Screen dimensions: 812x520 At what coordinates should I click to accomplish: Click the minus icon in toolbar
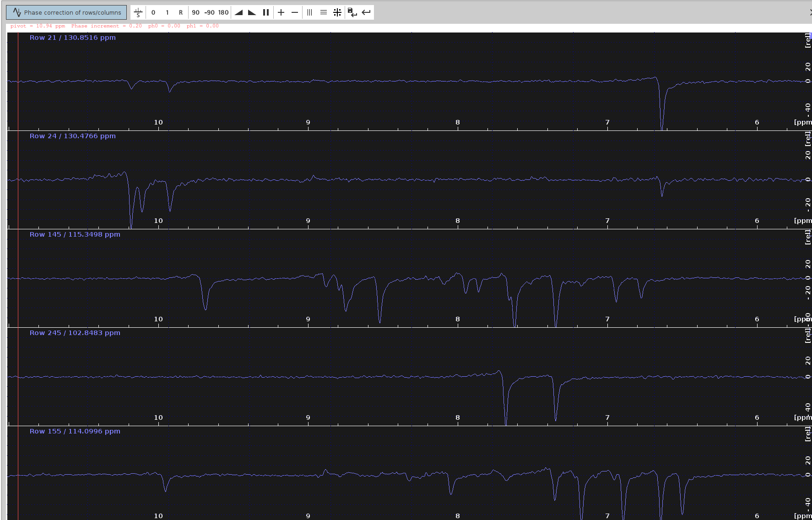click(295, 12)
